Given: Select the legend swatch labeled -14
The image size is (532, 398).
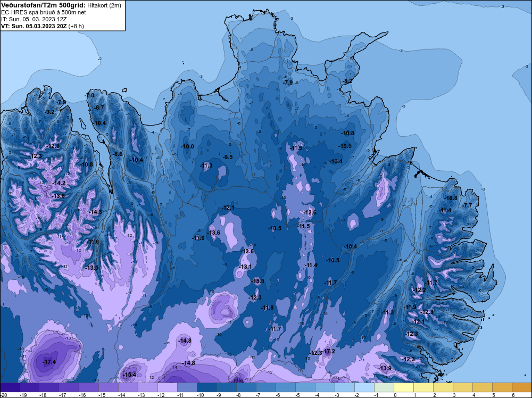Looking at the screenshot, I should (x=128, y=387).
